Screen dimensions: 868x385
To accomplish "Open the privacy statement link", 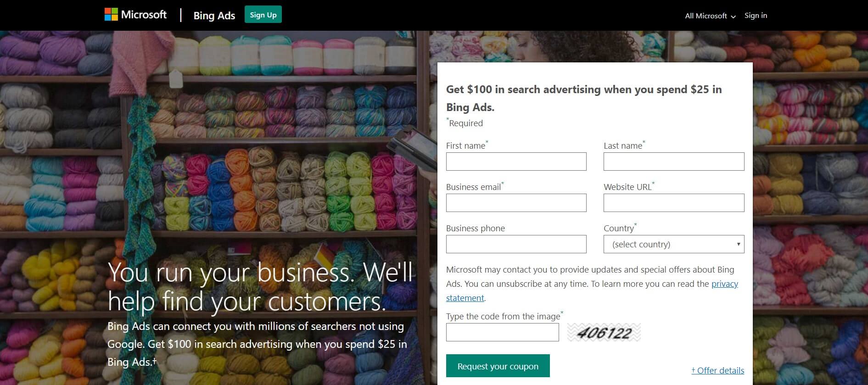I will click(724, 284).
